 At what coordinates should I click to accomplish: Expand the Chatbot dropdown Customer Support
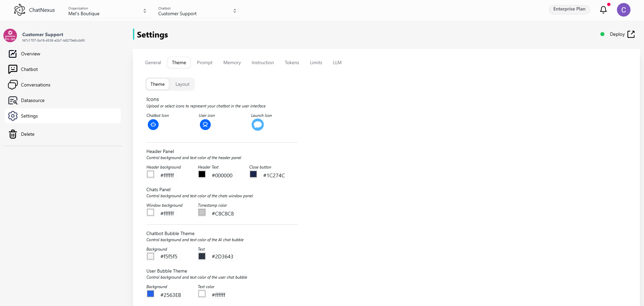coord(198,11)
